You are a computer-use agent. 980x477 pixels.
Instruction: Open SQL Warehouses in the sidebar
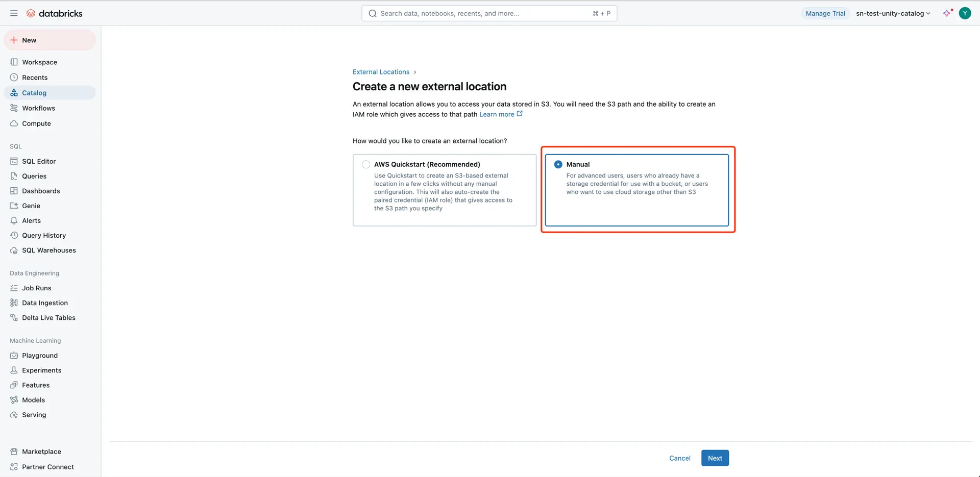[50, 250]
